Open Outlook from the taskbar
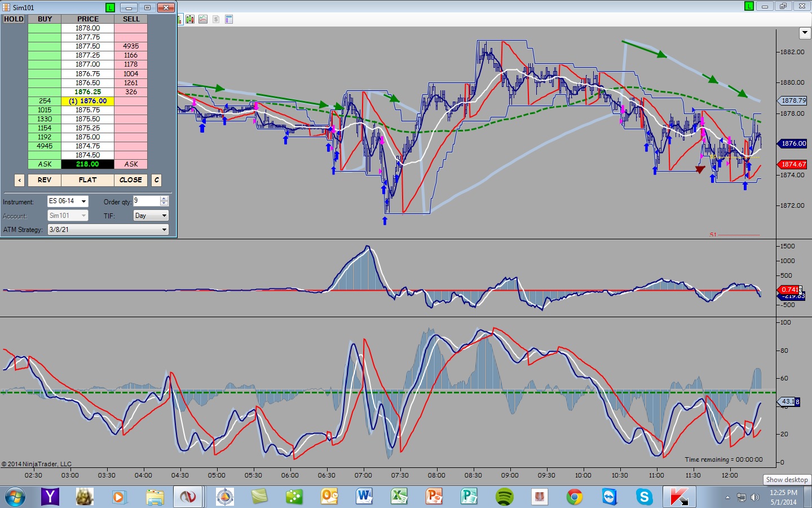Viewport: 812px width, 508px height. pyautogui.click(x=329, y=497)
